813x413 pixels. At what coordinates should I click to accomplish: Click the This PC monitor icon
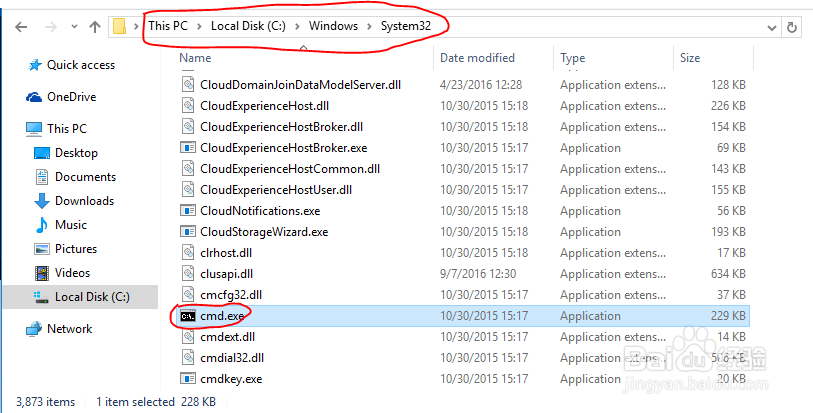pos(34,129)
